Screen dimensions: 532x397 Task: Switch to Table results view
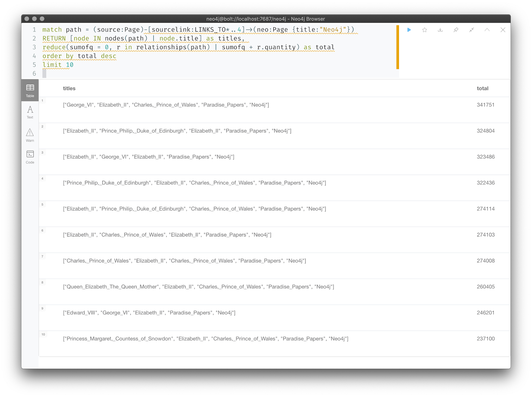[30, 90]
